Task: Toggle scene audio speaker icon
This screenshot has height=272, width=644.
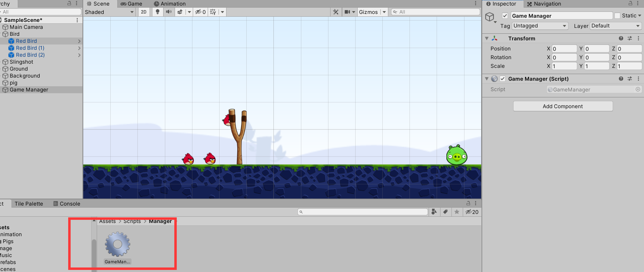Action: point(169,12)
